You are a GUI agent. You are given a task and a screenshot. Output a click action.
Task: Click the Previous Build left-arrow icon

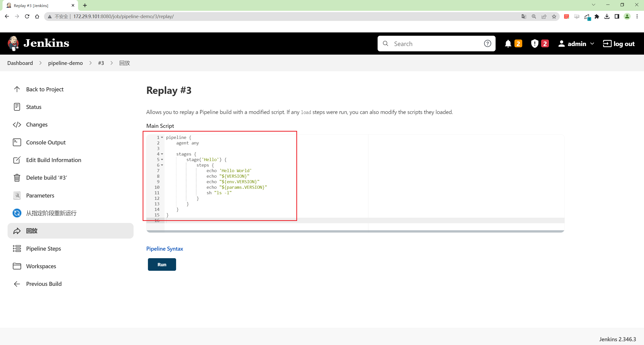(17, 284)
